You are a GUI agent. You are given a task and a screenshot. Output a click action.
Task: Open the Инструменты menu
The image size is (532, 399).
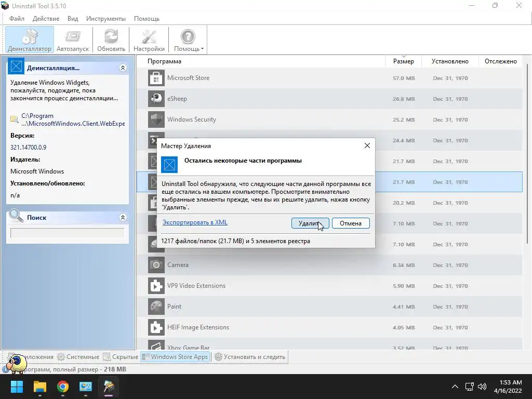point(106,19)
